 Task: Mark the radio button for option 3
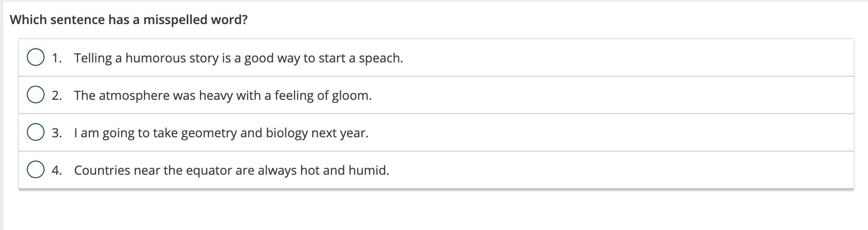(x=36, y=132)
